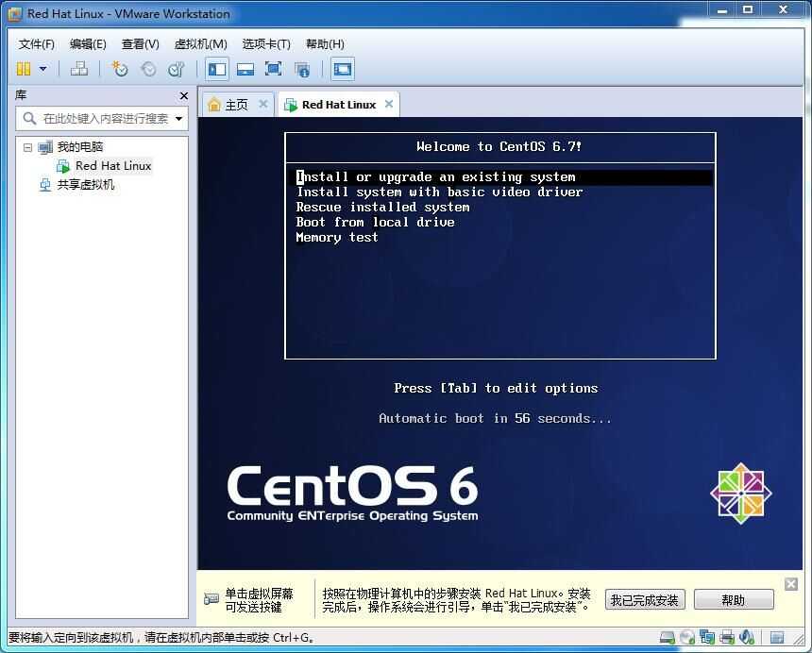Toggle the library sidebar view icon

[217, 69]
